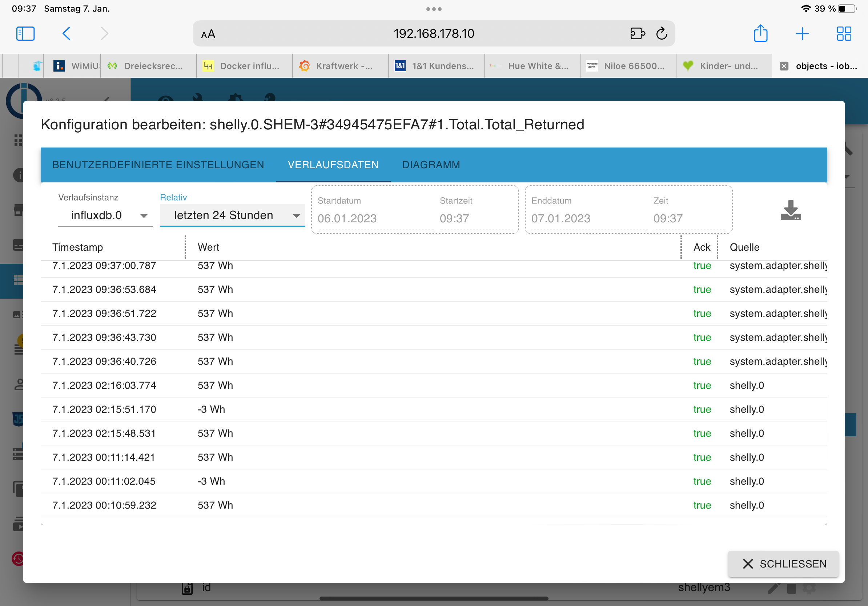Image resolution: width=868 pixels, height=606 pixels.
Task: Click the extensions puzzle icon in address bar
Action: click(638, 34)
